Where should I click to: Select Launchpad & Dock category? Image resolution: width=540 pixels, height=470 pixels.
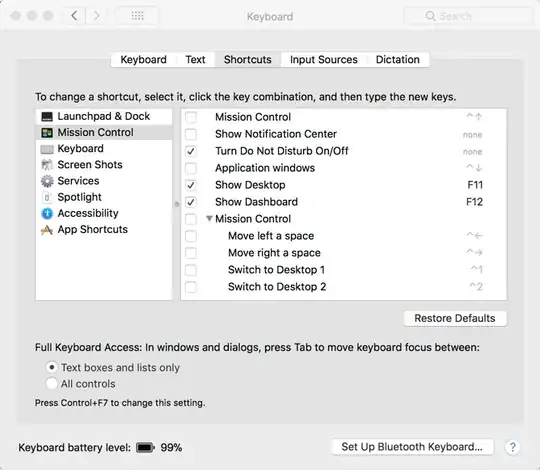104,116
